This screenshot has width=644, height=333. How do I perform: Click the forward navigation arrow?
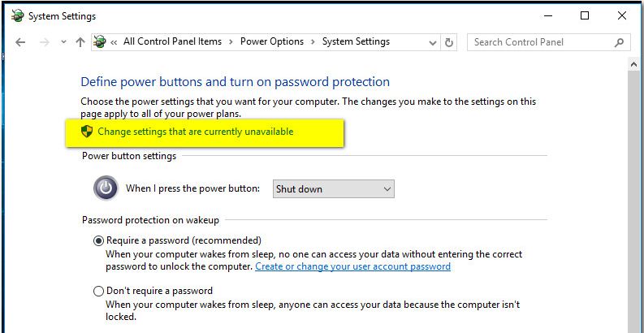pos(45,42)
